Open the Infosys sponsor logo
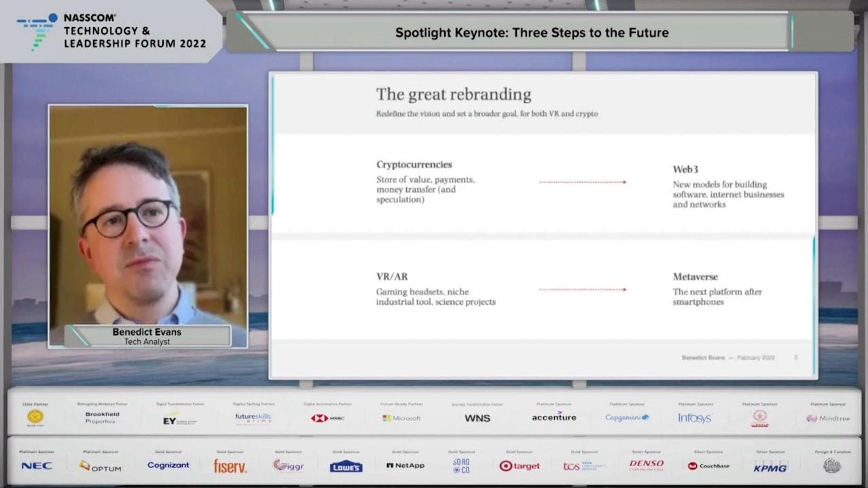 point(695,418)
